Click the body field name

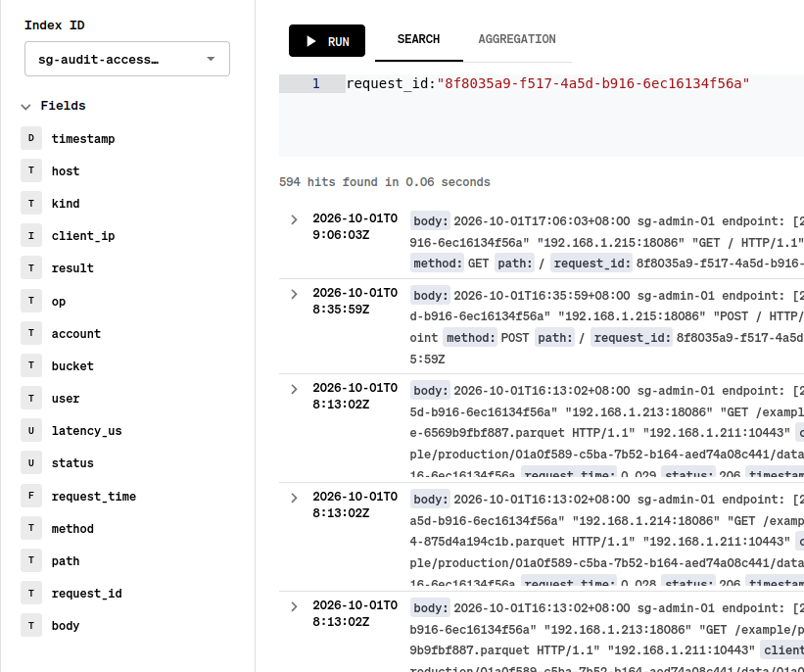pyautogui.click(x=66, y=626)
